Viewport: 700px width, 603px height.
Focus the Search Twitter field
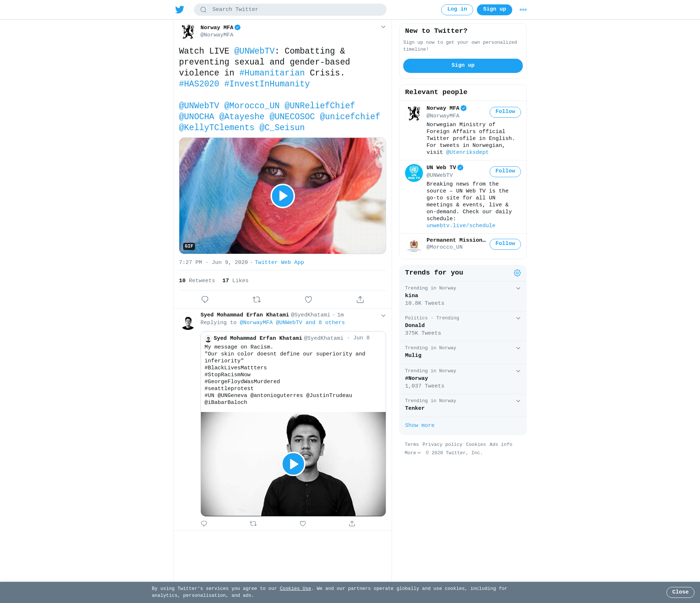tap(290, 10)
